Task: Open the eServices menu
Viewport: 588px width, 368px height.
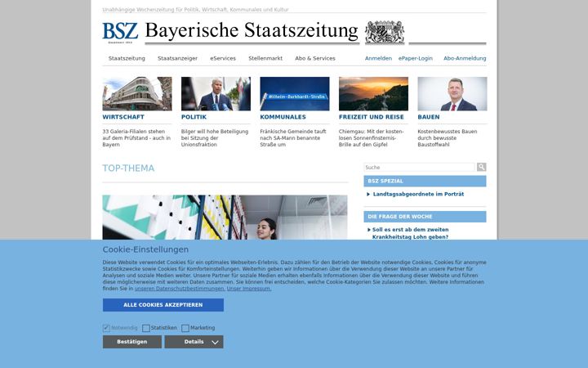Action: click(223, 58)
